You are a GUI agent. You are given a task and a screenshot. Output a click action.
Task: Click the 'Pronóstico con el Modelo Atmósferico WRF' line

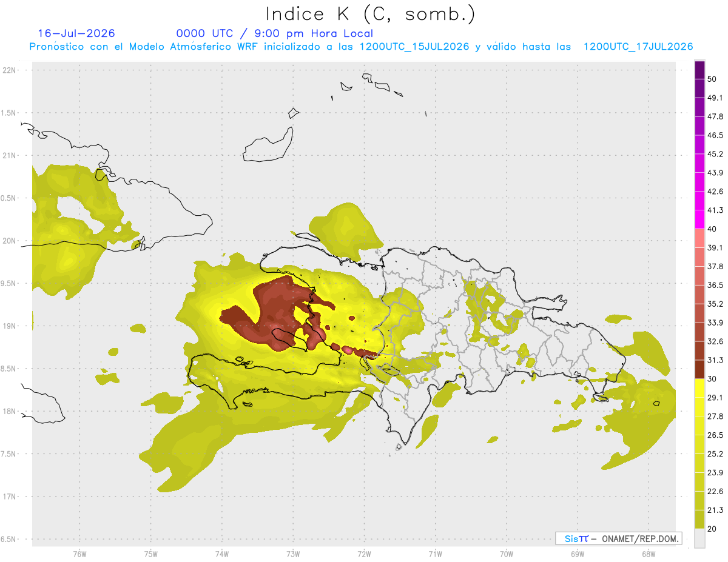[361, 47]
